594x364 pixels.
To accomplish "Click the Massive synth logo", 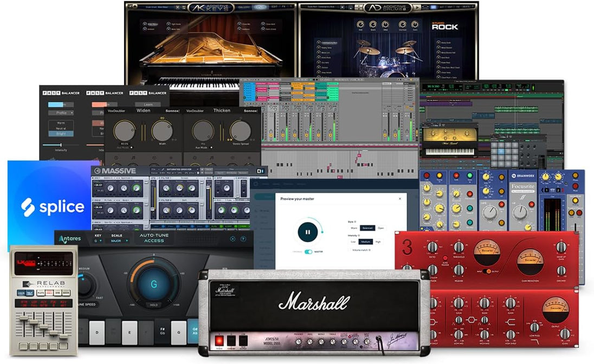I will pos(115,171).
